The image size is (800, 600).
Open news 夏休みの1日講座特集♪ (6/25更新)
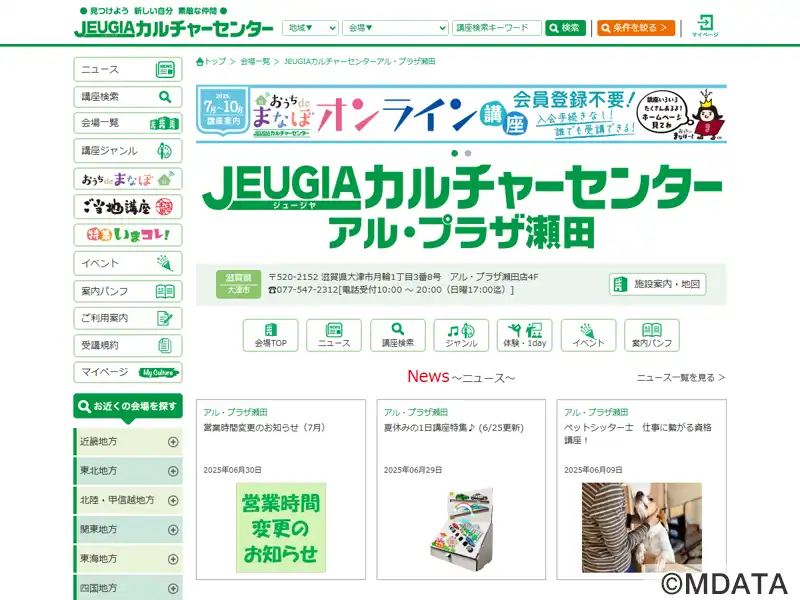(454, 428)
